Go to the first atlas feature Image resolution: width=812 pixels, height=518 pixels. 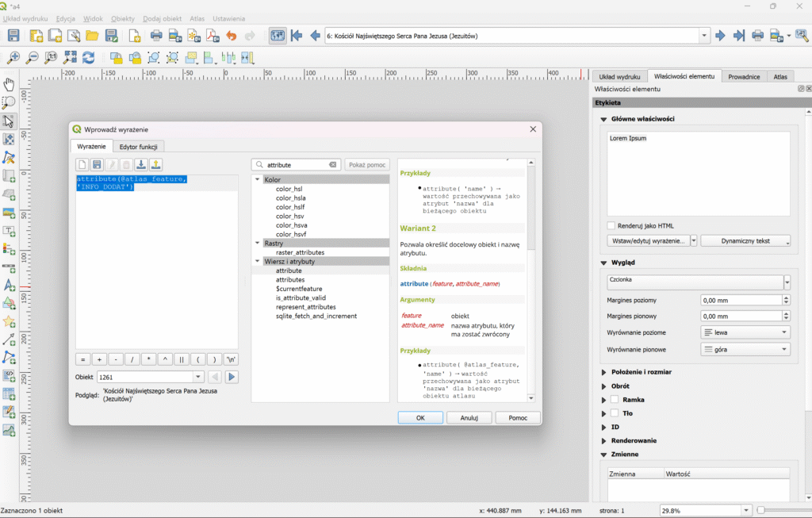[297, 36]
